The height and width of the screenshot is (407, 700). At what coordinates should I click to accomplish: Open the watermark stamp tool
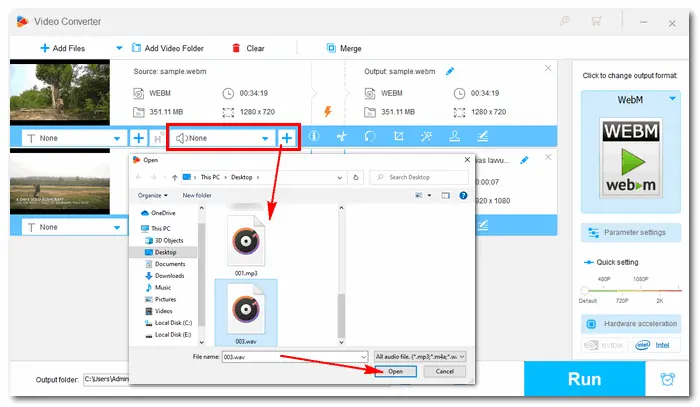pyautogui.click(x=454, y=136)
